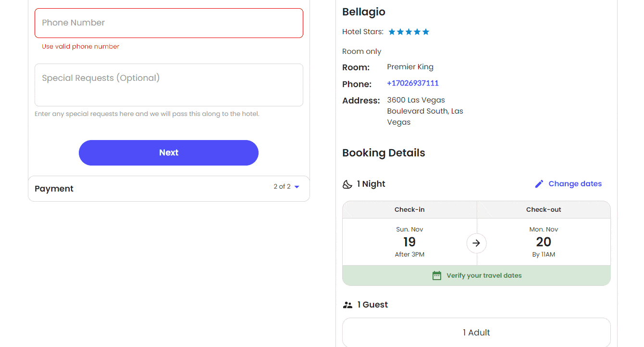Click the special requests helper text
The height and width of the screenshot is (347, 644).
[147, 114]
